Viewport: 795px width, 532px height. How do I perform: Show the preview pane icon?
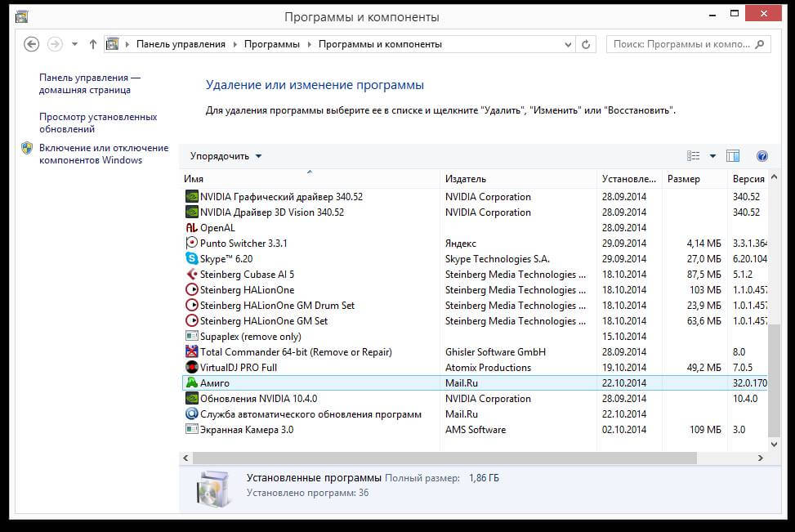(733, 156)
